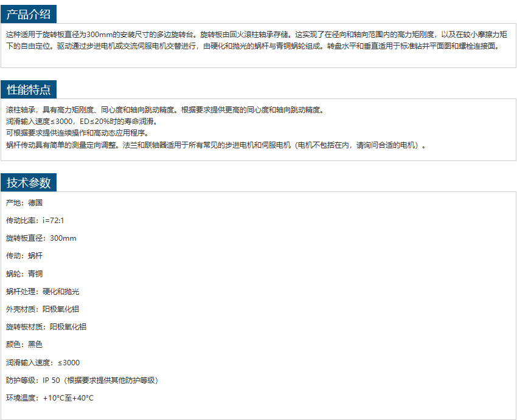This screenshot has width=517, height=420.
Task: Select the 颜色：黑色 parameter row
Action: tap(24, 345)
